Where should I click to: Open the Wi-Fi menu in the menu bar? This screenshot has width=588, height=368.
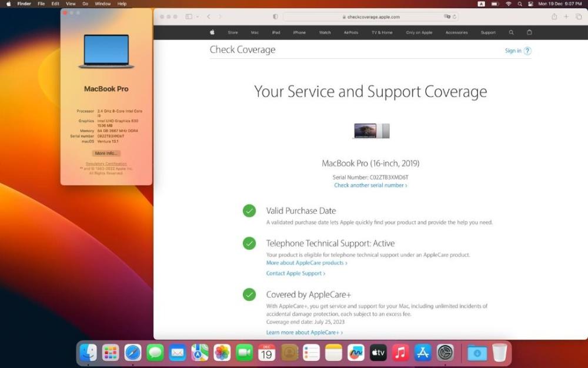(509, 4)
